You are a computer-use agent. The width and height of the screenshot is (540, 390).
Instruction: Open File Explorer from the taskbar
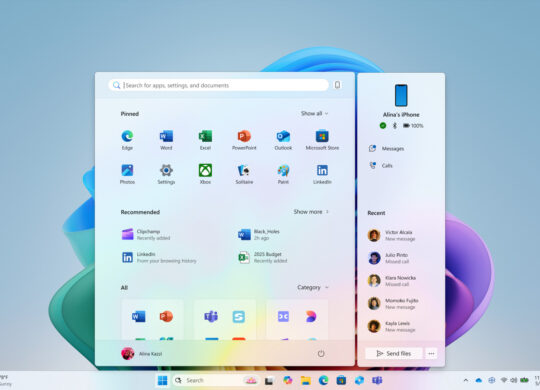(305, 380)
